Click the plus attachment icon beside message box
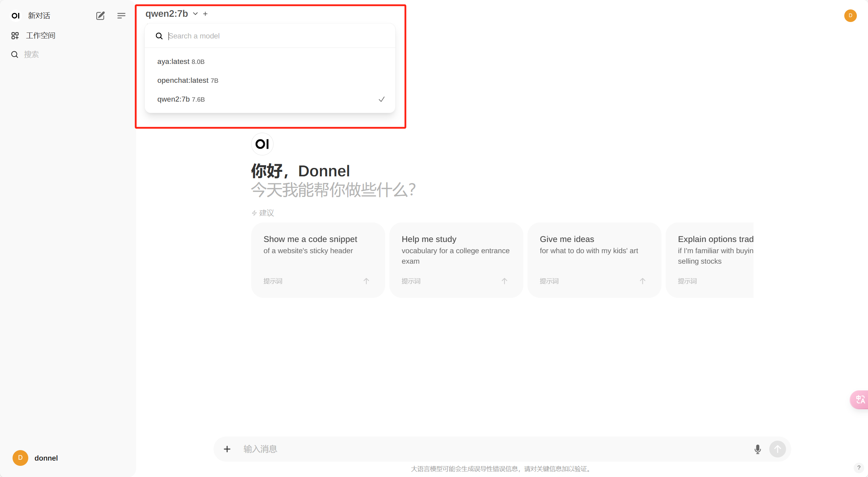868x477 pixels. click(227, 449)
